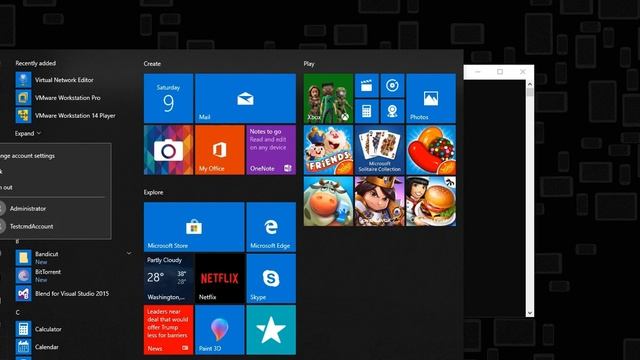Expand the Recently added list
This screenshot has height=360, width=640.
click(28, 133)
